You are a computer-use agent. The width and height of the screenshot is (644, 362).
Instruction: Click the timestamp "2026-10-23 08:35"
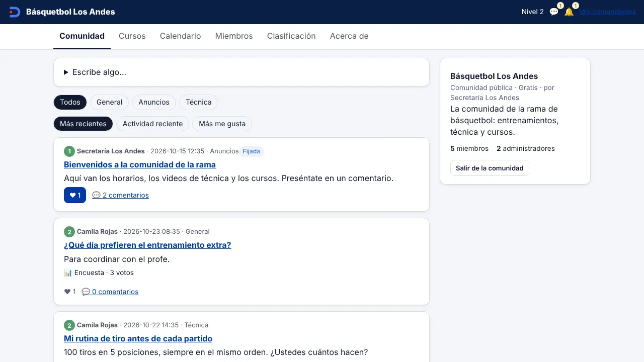click(151, 232)
